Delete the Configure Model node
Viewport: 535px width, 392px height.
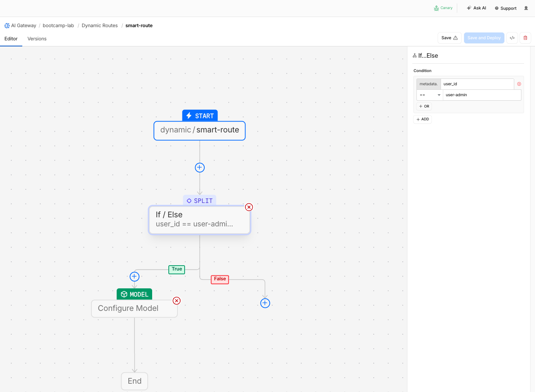click(176, 301)
